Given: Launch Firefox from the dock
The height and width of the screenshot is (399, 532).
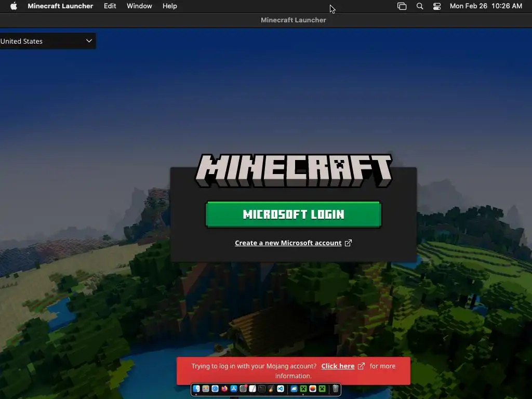Looking at the screenshot, I should tap(224, 389).
